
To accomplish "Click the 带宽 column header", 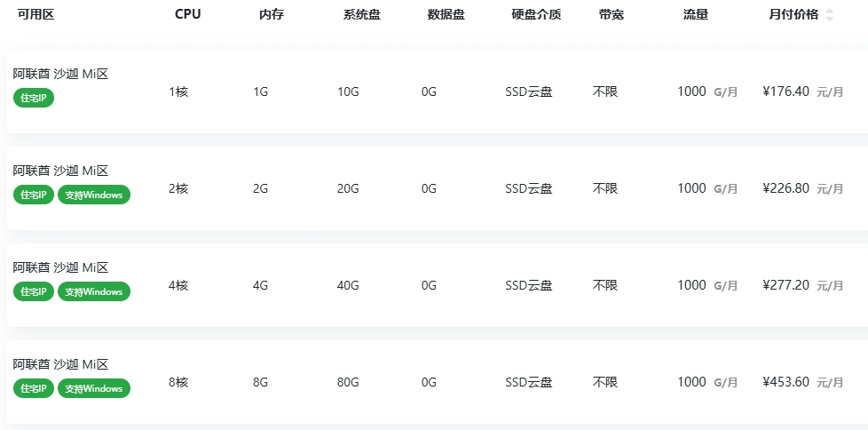I will 612,15.
